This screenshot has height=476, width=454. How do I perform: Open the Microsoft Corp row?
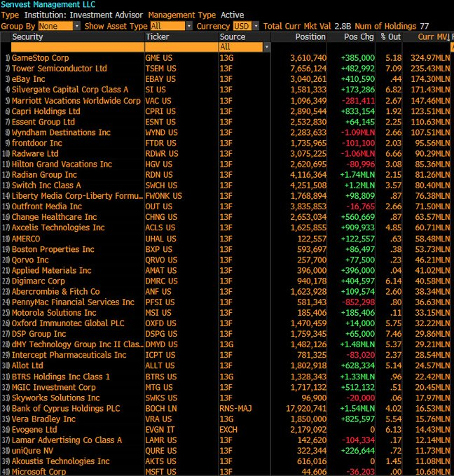coord(227,472)
